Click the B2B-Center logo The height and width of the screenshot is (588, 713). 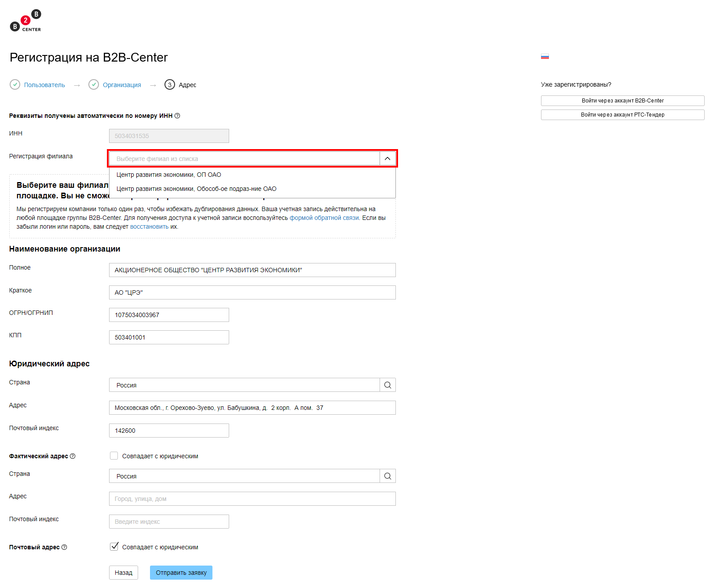[x=26, y=21]
